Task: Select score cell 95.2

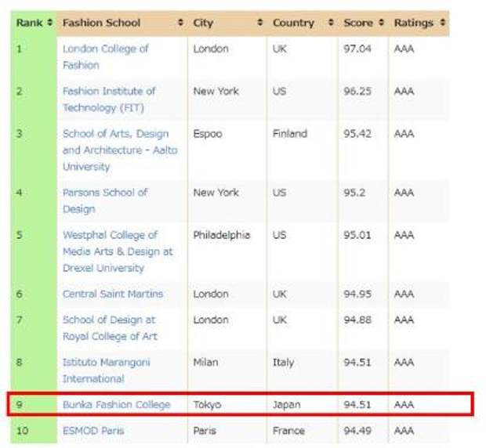Action: pos(354,193)
